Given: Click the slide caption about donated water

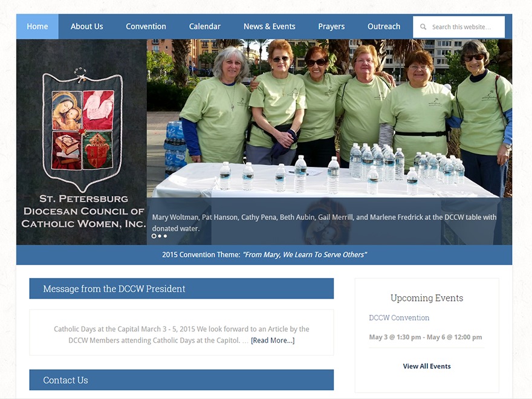Looking at the screenshot, I should pos(324,222).
